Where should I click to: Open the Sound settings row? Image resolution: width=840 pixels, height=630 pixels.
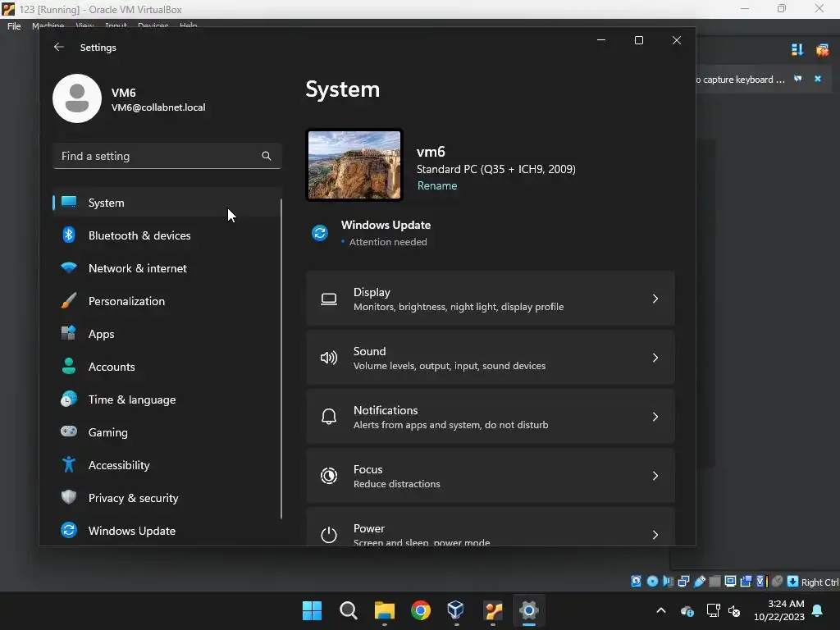[x=491, y=358]
